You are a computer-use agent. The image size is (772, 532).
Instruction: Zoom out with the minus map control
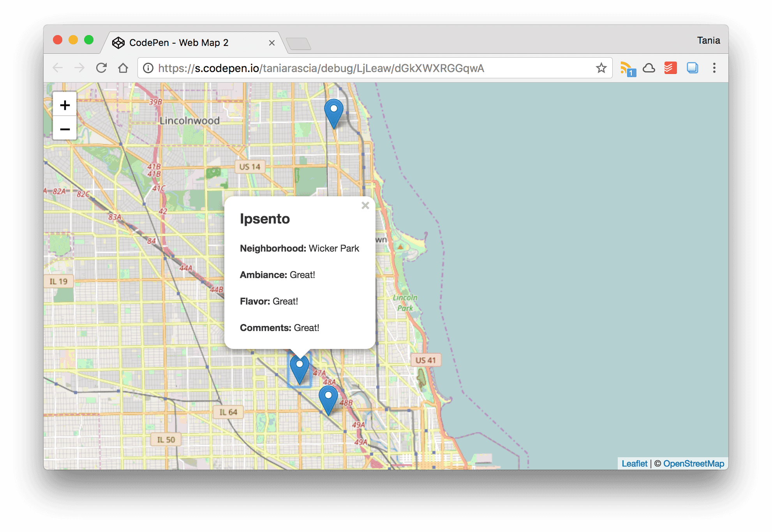65,129
